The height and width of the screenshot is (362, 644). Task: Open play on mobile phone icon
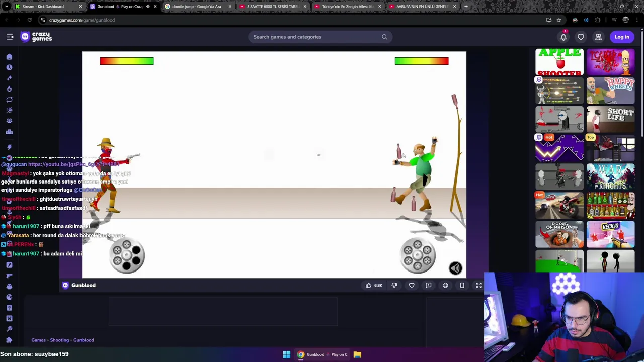coord(462,285)
